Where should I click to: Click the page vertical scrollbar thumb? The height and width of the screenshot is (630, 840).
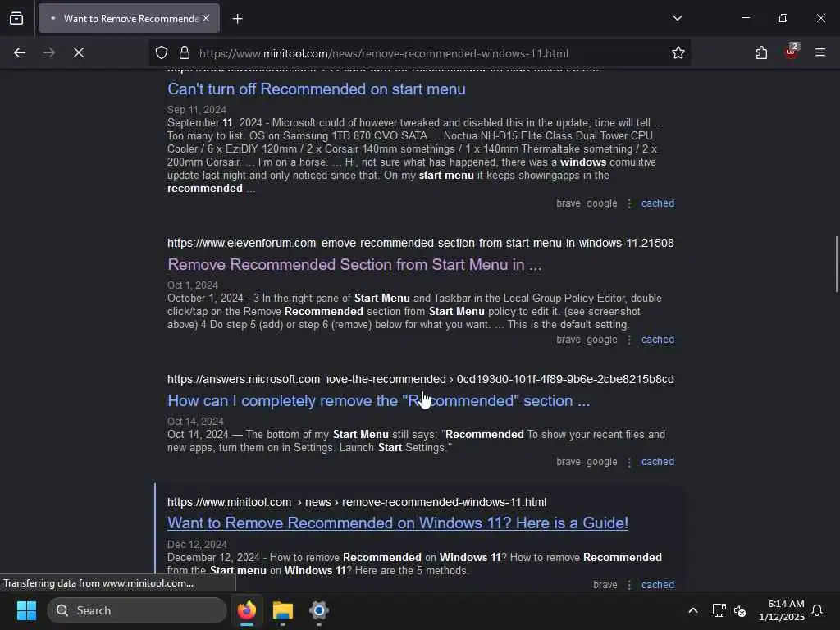coord(836,263)
